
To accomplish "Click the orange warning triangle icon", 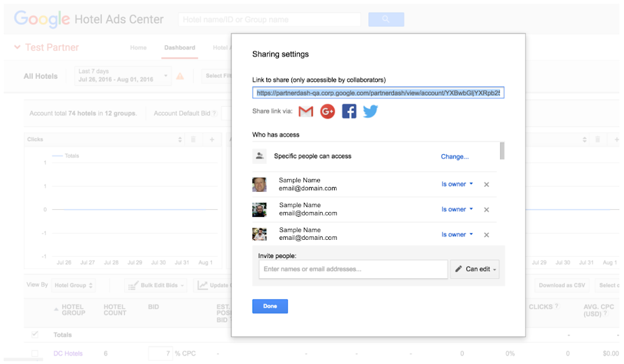I will coord(180,76).
